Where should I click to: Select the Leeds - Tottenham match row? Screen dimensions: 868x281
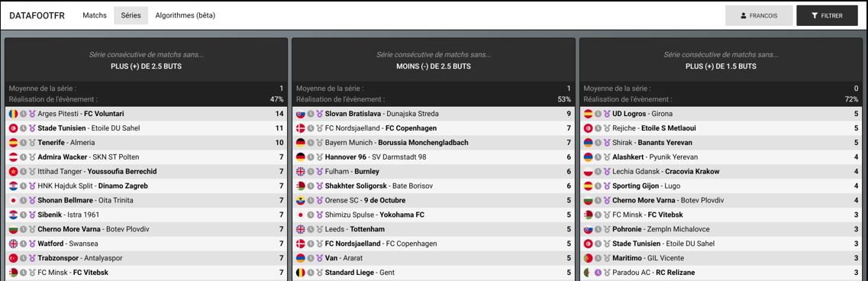click(x=434, y=229)
